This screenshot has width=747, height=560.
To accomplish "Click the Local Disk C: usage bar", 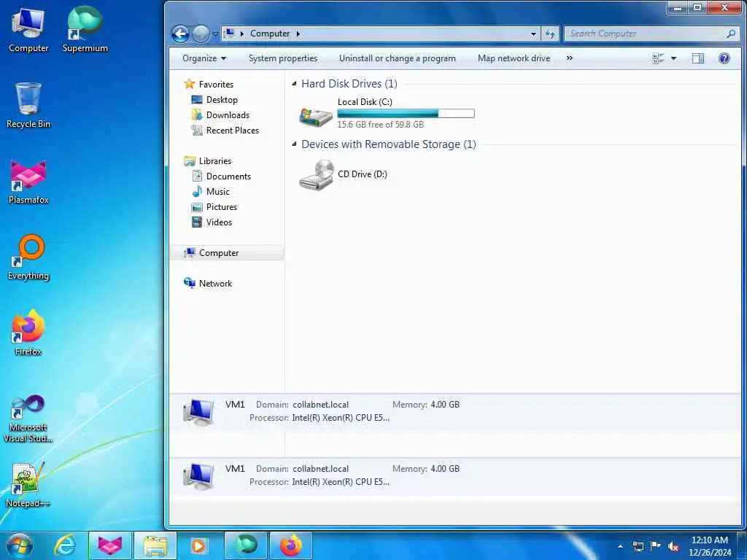I will click(406, 113).
